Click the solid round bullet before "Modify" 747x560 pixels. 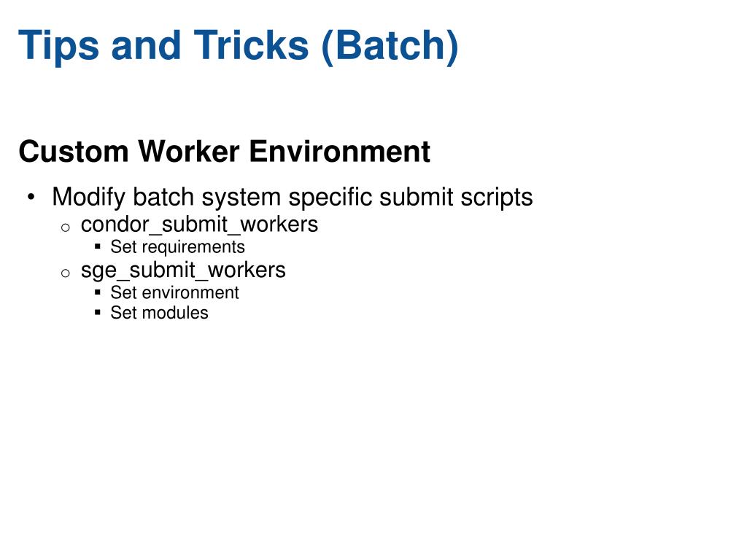[31, 197]
